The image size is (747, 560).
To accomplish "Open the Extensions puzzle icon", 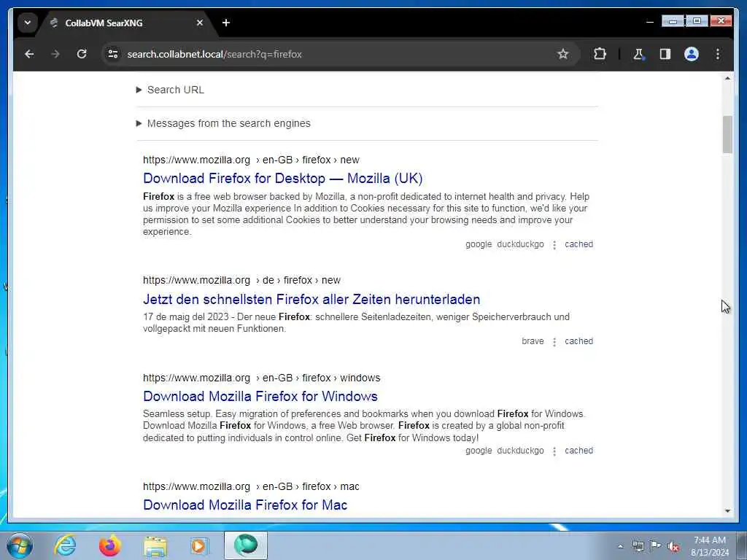I will tap(600, 54).
